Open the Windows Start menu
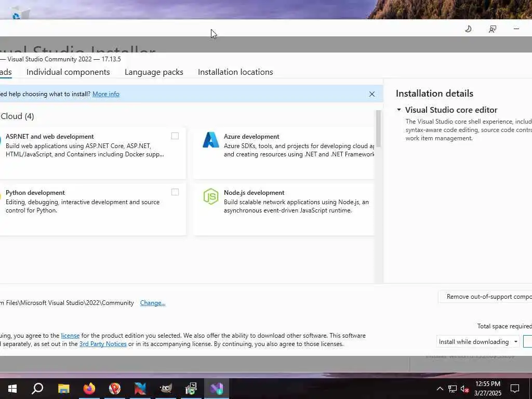The image size is (532, 399). click(x=12, y=389)
